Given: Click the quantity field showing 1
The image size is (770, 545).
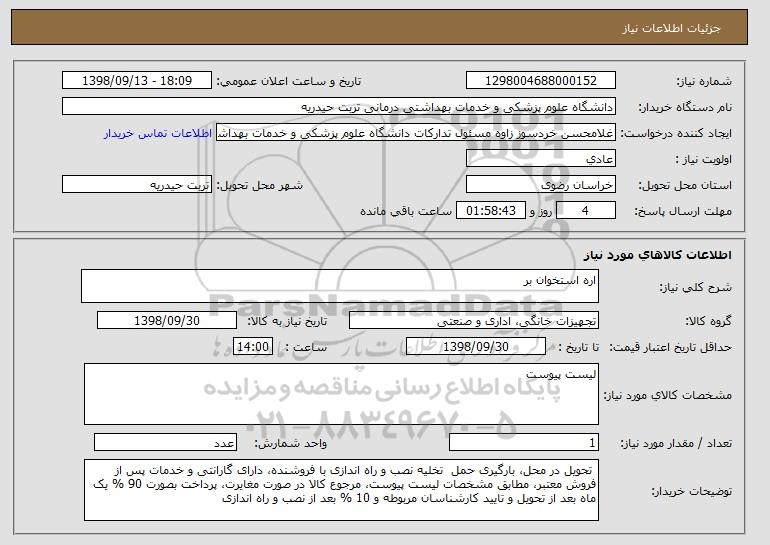Looking at the screenshot, I should tap(524, 442).
